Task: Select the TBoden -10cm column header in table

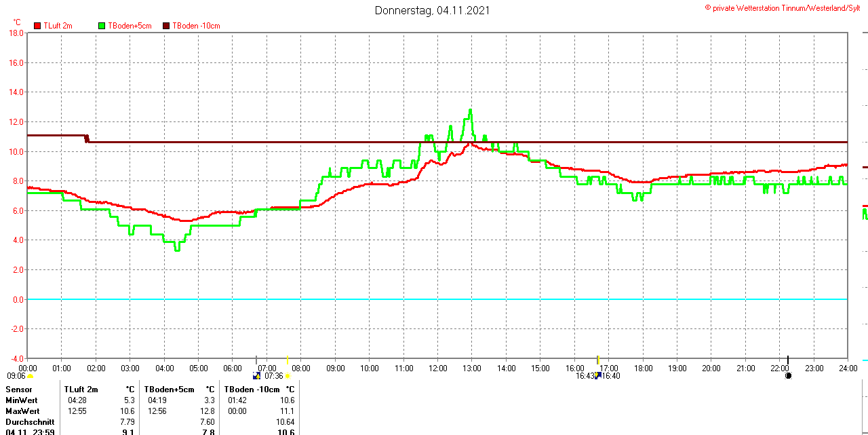Action: [252, 390]
